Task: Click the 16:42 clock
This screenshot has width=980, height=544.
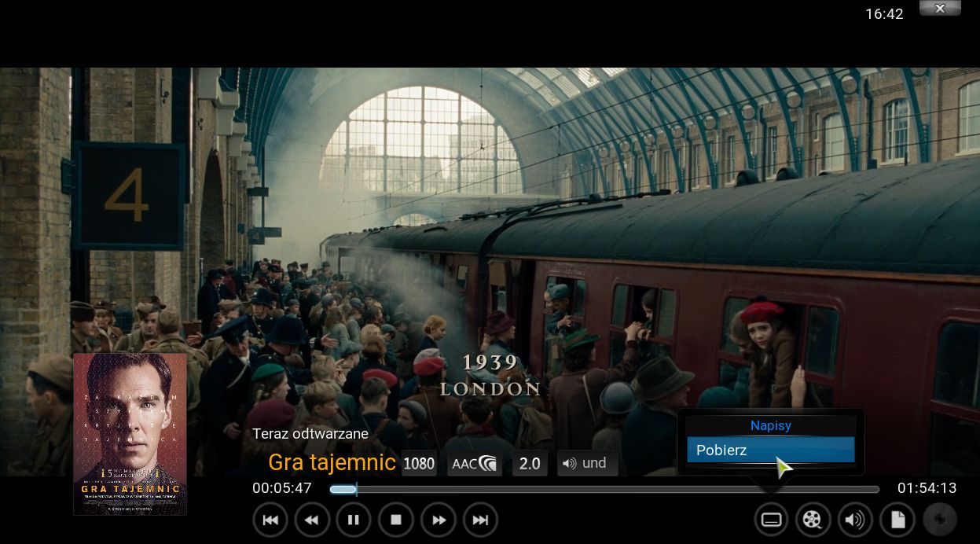Action: tap(884, 14)
